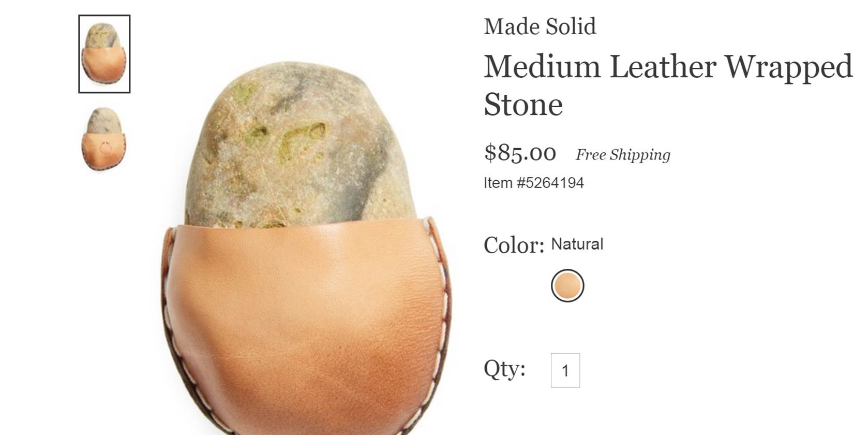Click the word Stone in the product title
The height and width of the screenshot is (435, 868).
coord(523,105)
